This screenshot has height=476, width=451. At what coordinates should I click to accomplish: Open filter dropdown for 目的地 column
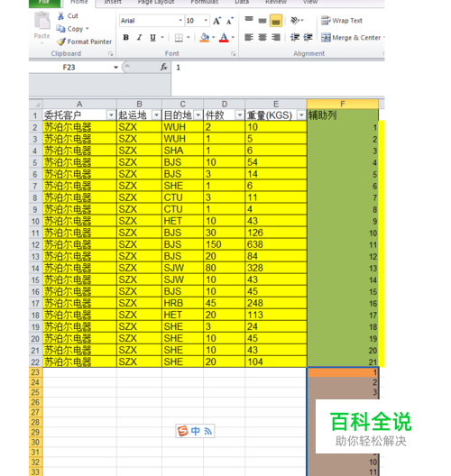[198, 115]
